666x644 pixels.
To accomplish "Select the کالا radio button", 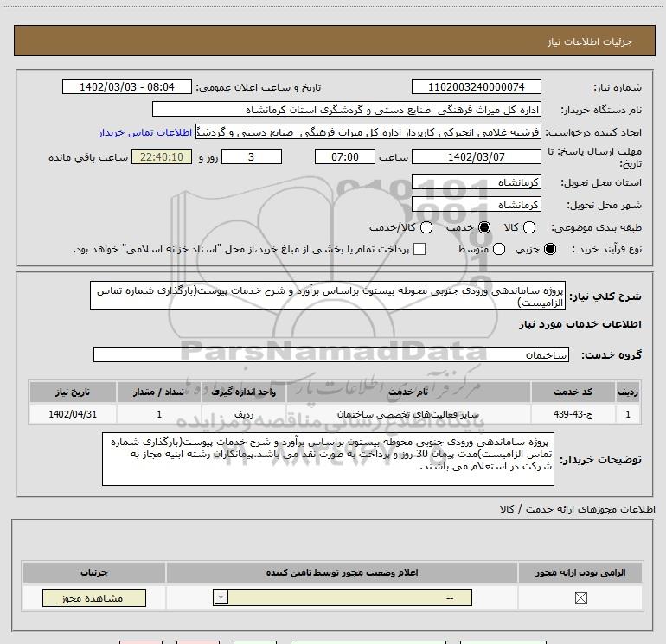I will 528,227.
